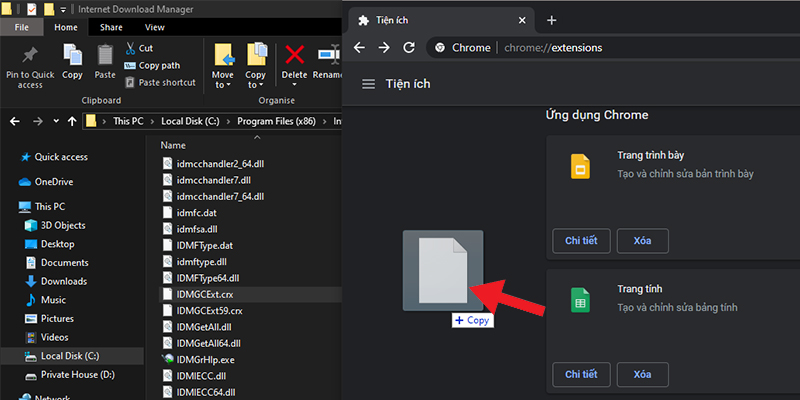Click Pin to Quick access icon
Screen dimensions: 800x400
click(30, 55)
